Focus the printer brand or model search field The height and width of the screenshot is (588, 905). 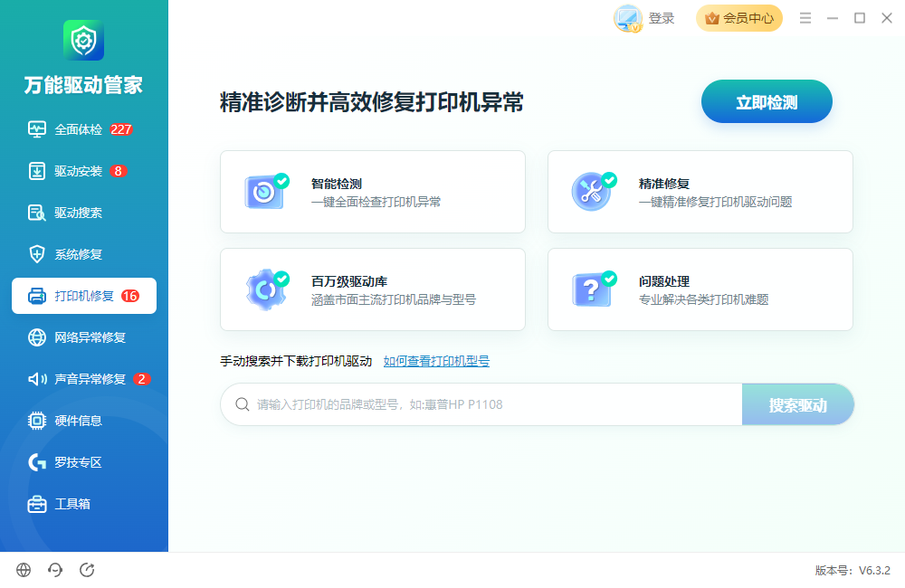(x=481, y=405)
